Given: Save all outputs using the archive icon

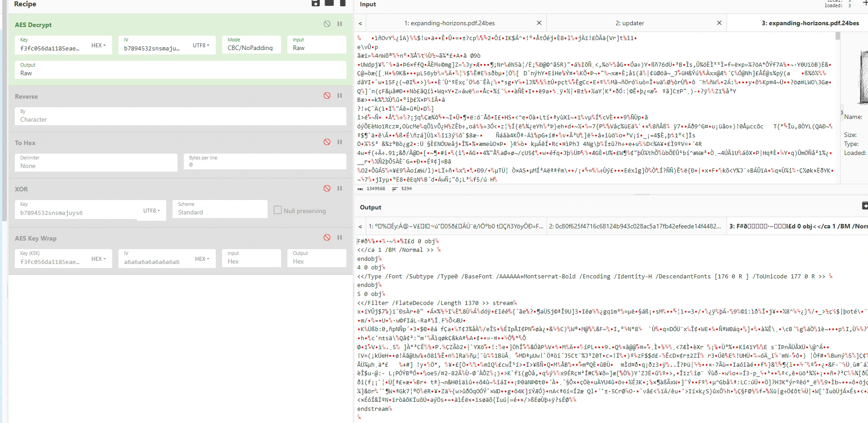Looking at the screenshot, I should [865, 206].
